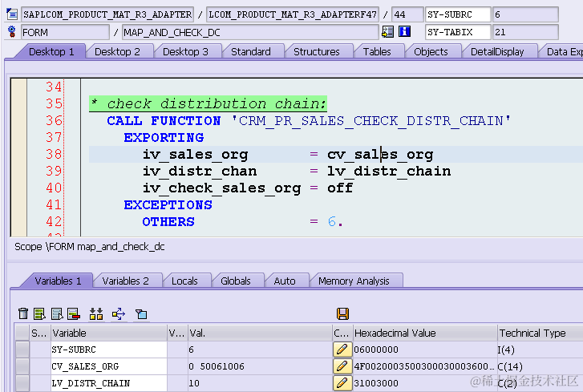583x392 pixels.
Task: Click the CV_SALES_ORG variable name cell
Action: tap(109, 366)
